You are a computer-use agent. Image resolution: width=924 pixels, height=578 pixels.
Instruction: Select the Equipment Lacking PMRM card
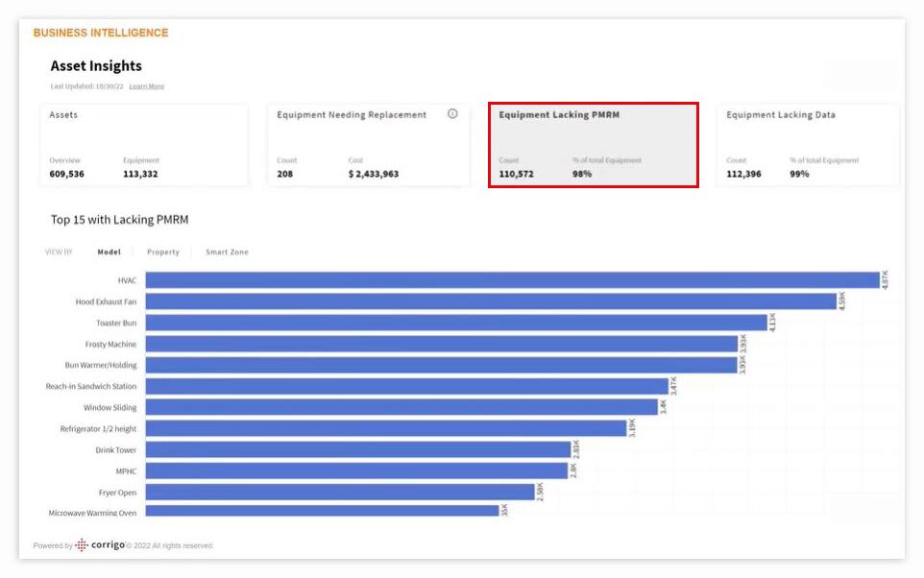click(x=594, y=145)
